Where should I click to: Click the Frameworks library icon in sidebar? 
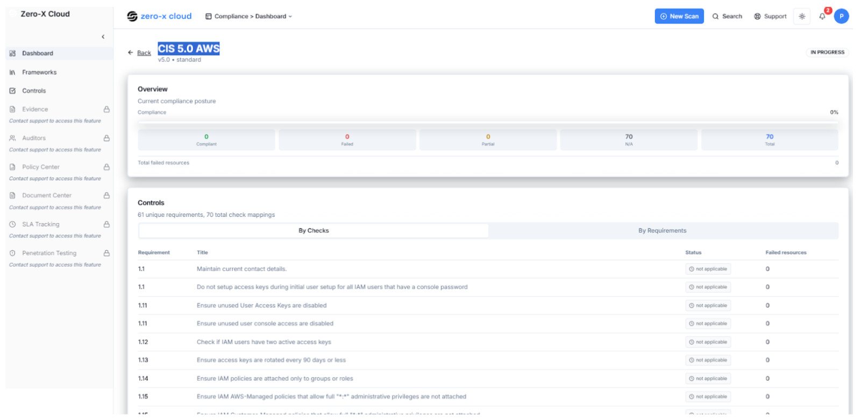pos(12,72)
